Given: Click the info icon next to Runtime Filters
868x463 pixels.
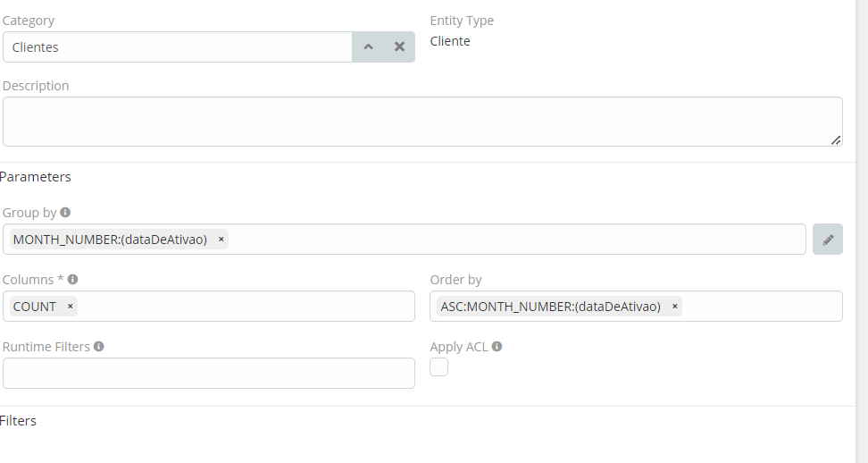Looking at the screenshot, I should tap(99, 346).
